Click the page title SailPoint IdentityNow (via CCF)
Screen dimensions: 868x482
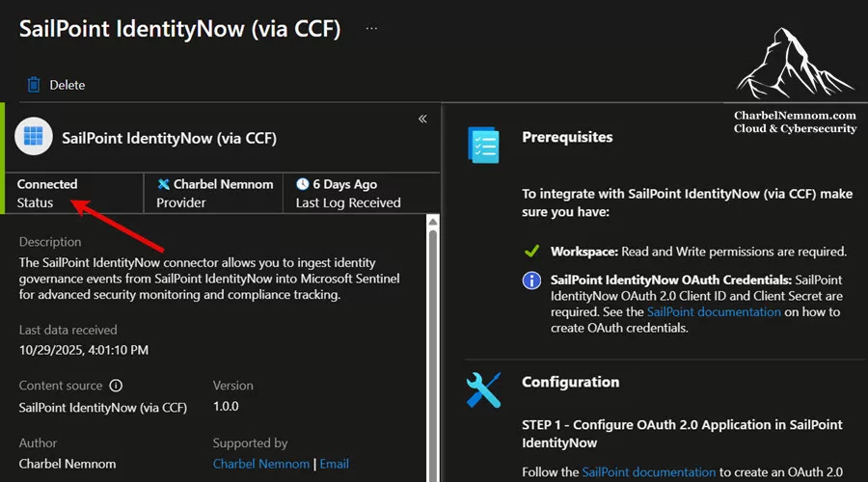(180, 29)
